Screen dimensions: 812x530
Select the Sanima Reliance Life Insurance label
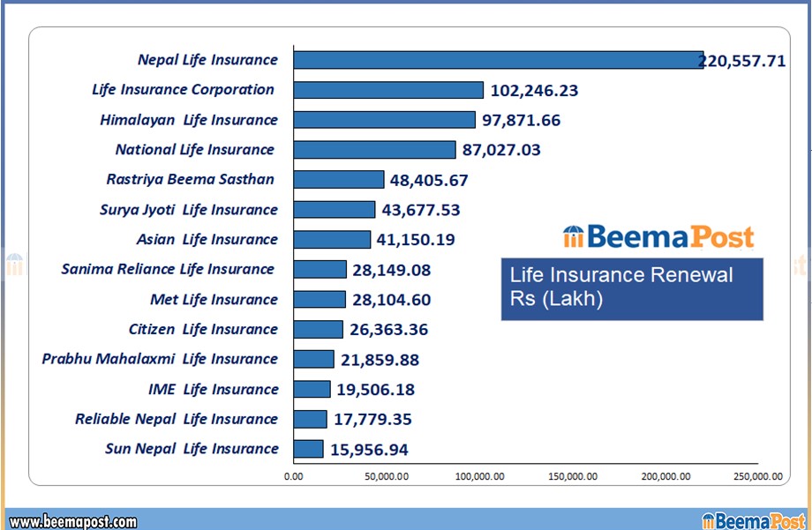pos(168,270)
